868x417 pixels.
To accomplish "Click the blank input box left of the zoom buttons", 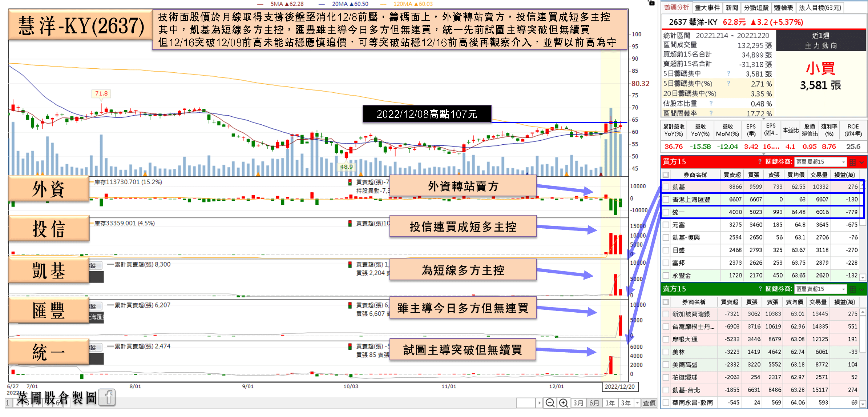I will coord(526,403).
